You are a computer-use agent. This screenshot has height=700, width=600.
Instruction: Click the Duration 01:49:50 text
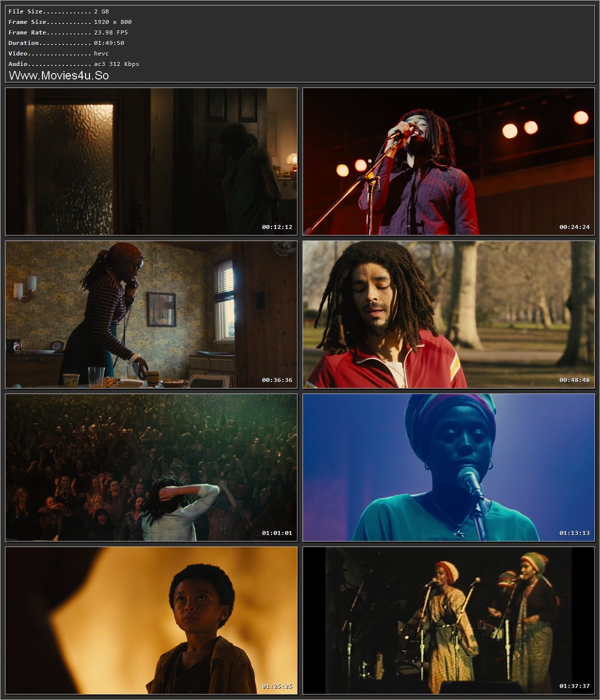[x=65, y=42]
